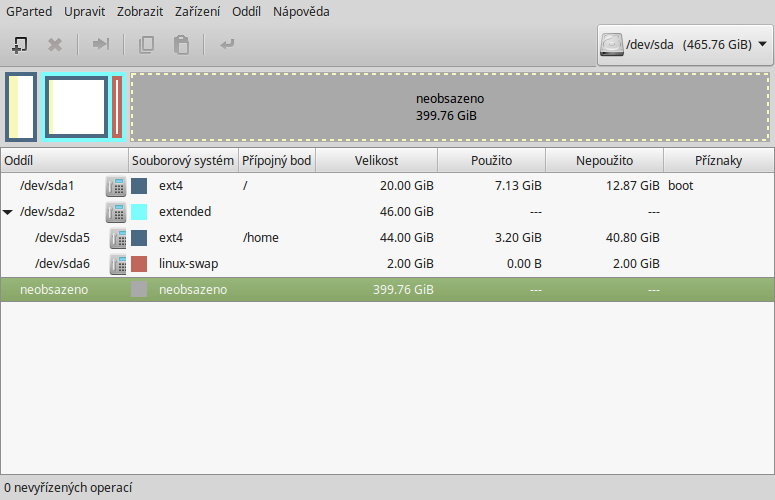Select the red swap block in disk map
This screenshot has height=500, width=775.
point(117,107)
